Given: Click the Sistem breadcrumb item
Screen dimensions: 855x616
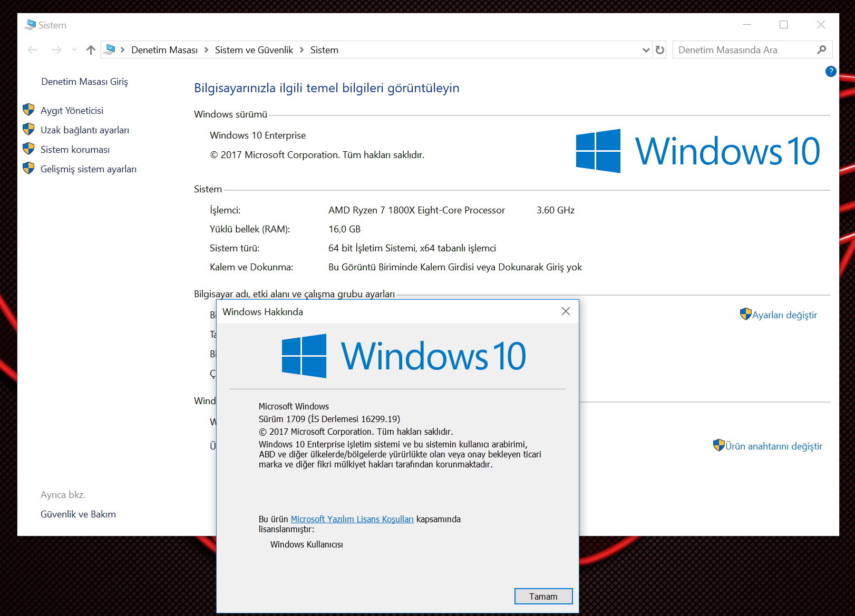Looking at the screenshot, I should tap(324, 50).
